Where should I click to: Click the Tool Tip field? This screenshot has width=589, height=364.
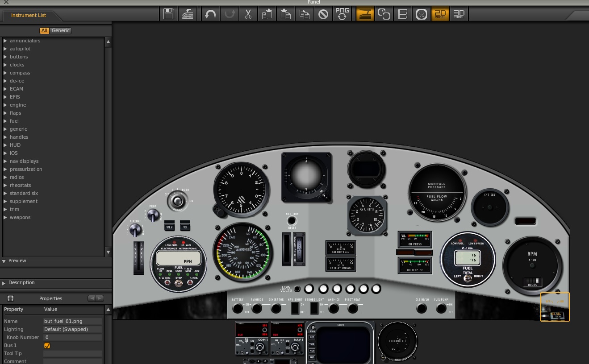(x=72, y=353)
